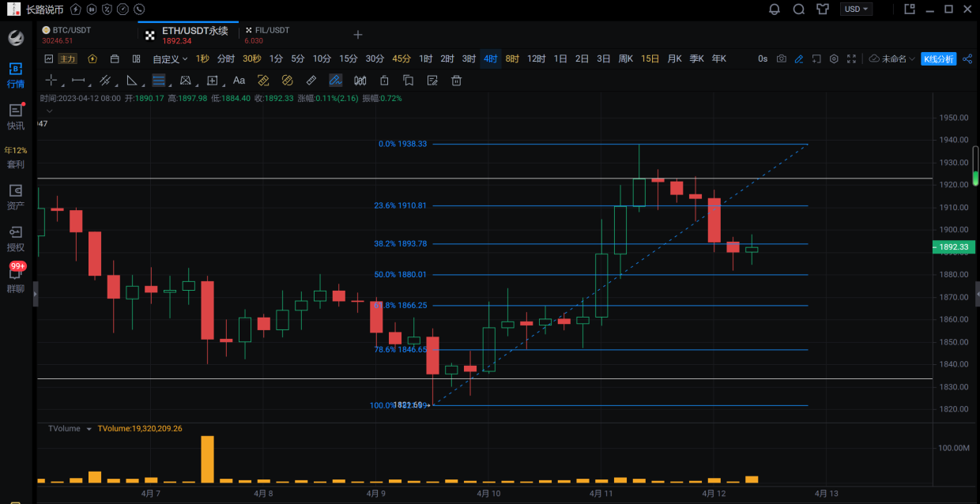The image size is (980, 504).
Task: Delete drawings with the trash icon
Action: pyautogui.click(x=456, y=81)
